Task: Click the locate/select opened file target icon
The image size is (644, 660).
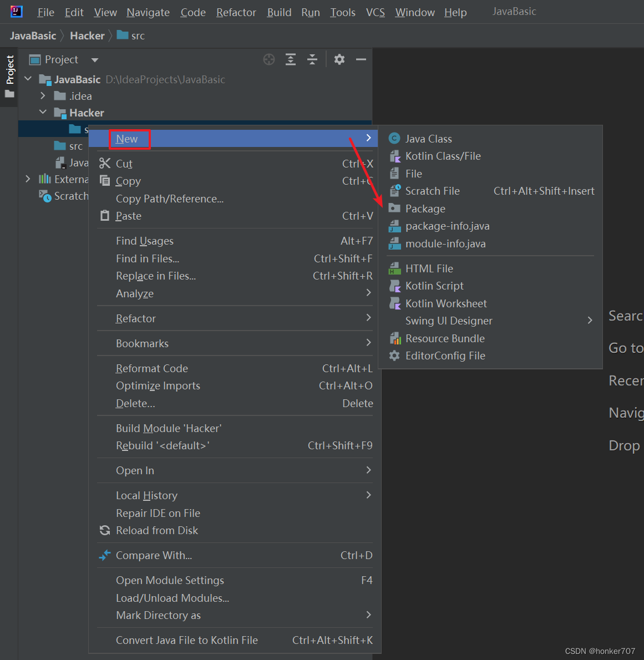Action: coord(269,60)
